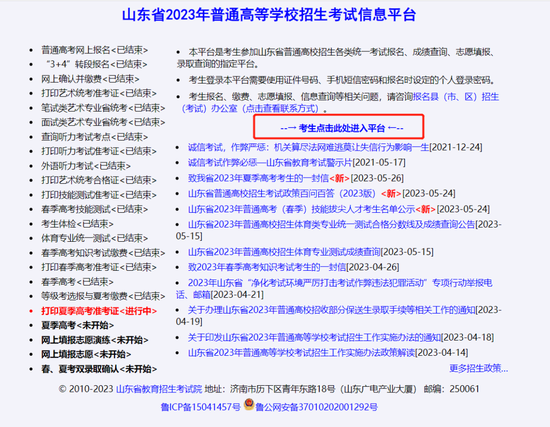This screenshot has height=427, width=550.
Task: Click 面试类艺术专业省统考<已结束> item
Action: coord(103,122)
